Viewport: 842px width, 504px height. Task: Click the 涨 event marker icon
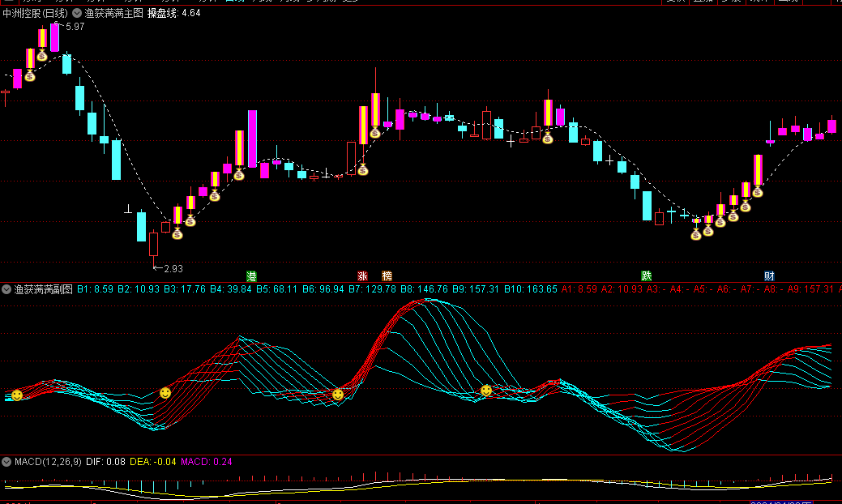point(362,276)
